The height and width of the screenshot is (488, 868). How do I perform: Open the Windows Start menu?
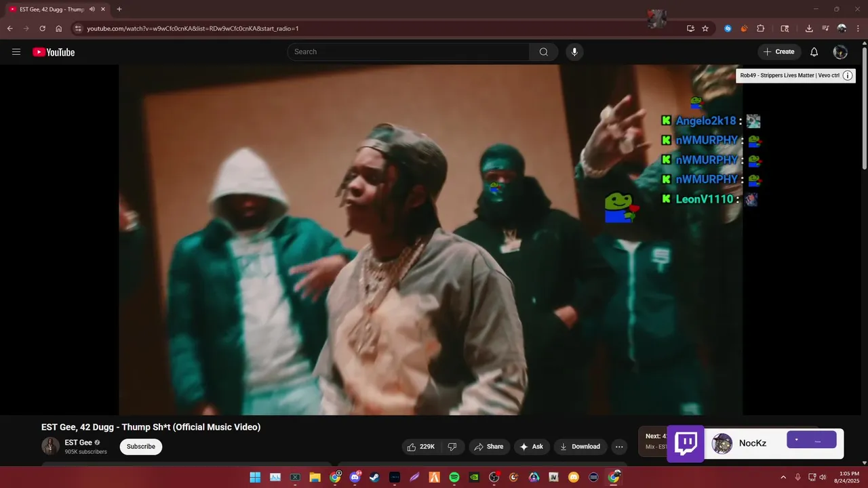point(255,477)
